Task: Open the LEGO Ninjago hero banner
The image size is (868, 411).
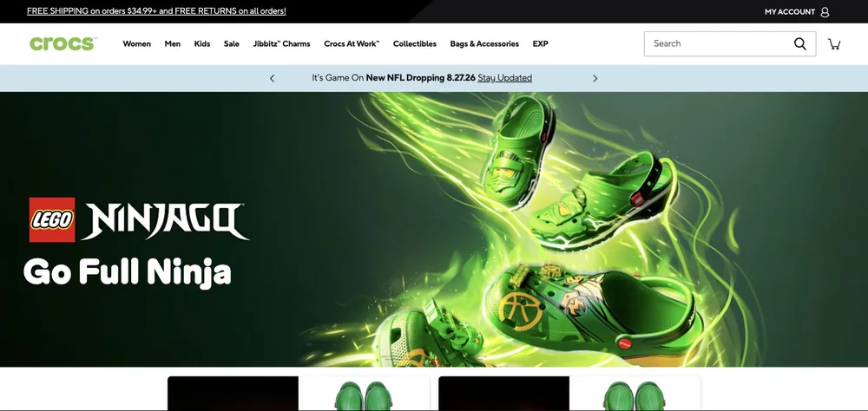Action: pos(434,229)
